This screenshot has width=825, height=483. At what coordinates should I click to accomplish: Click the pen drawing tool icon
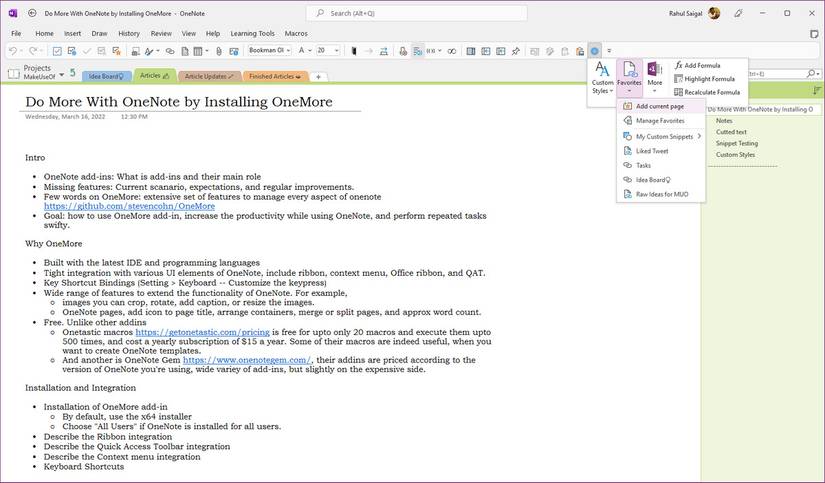[x=149, y=51]
